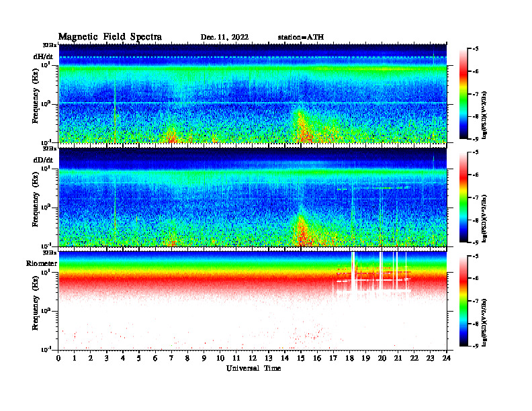The height and width of the screenshot is (411, 532).
Task: Click hour "11" on the Universal Time axis
Action: 236,358
